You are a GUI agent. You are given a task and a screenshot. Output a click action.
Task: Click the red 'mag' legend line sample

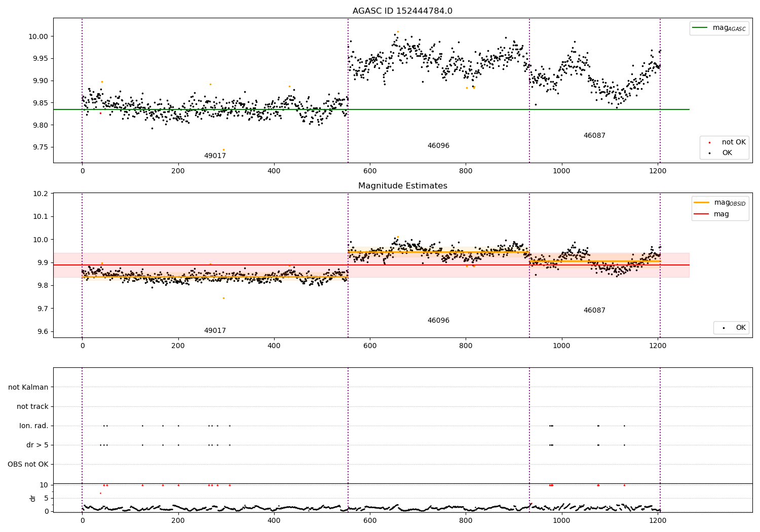[702, 214]
